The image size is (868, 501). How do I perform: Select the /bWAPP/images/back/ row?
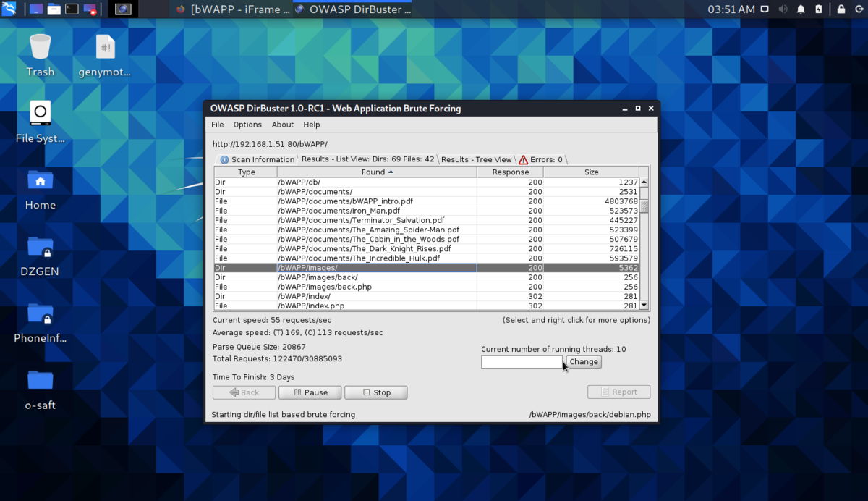(x=427, y=277)
